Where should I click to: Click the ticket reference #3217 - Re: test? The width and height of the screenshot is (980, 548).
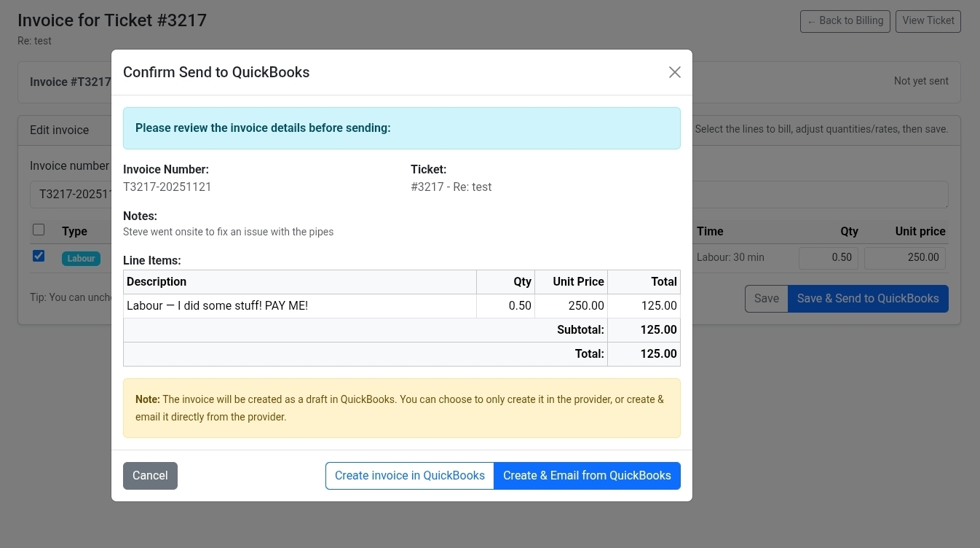[x=451, y=187]
